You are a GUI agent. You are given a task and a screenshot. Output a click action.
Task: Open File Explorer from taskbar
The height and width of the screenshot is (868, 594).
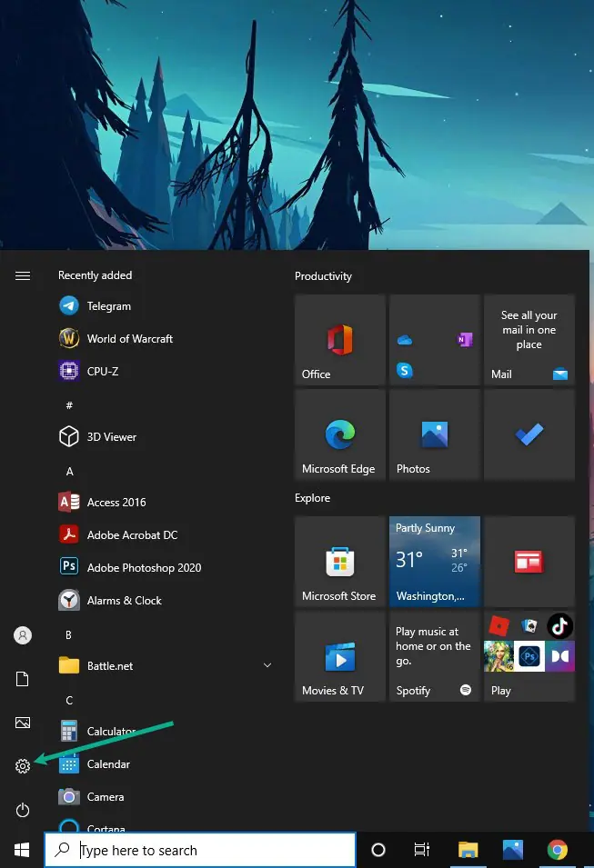coord(468,850)
